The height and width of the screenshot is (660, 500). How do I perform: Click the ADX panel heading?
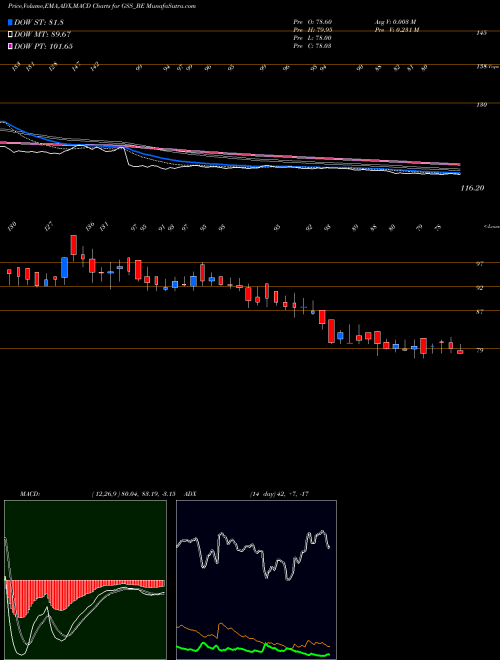(191, 494)
